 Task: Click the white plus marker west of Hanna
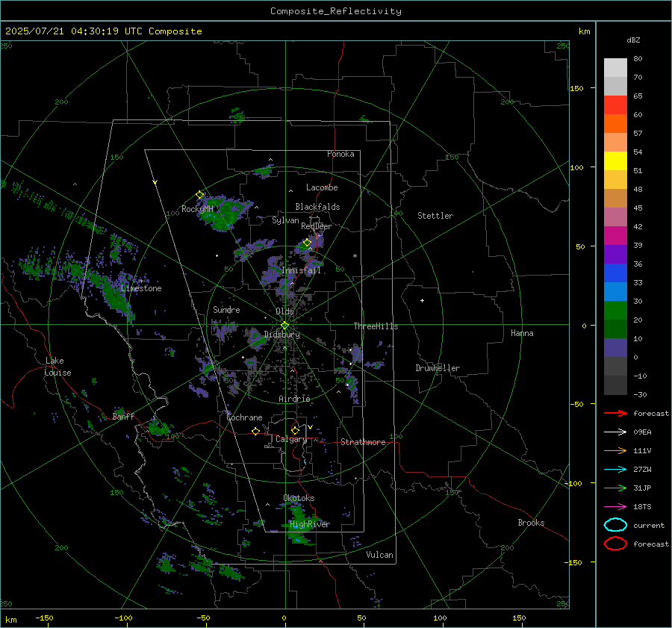(x=422, y=300)
